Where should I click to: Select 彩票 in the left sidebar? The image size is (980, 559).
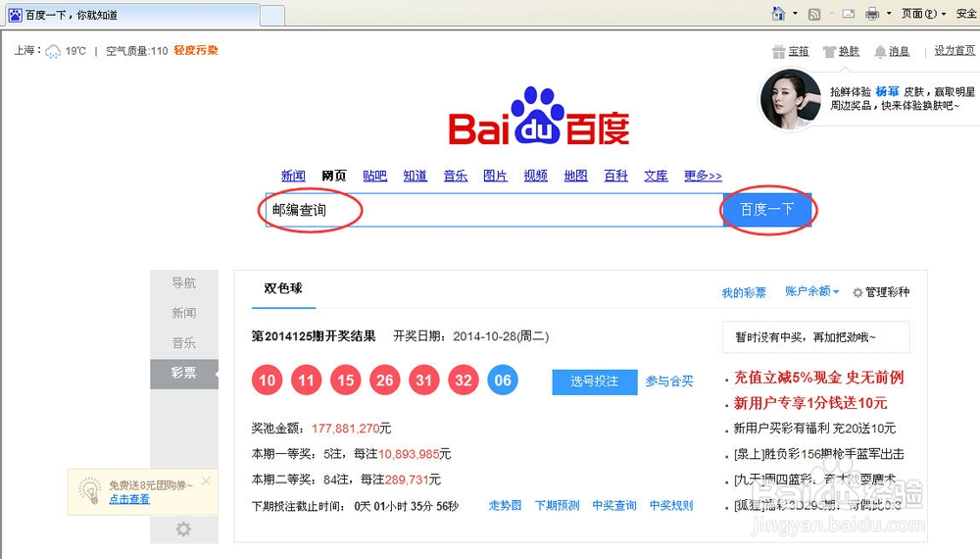[x=184, y=374]
